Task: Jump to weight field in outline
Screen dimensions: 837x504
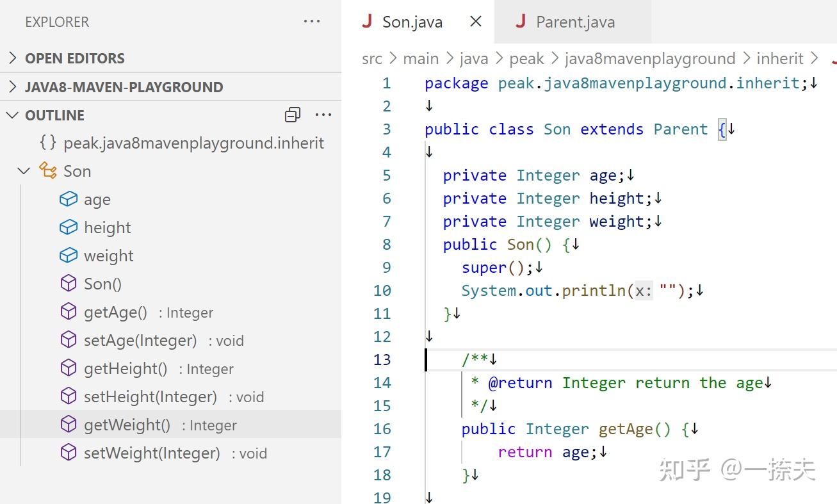Action: tap(109, 256)
